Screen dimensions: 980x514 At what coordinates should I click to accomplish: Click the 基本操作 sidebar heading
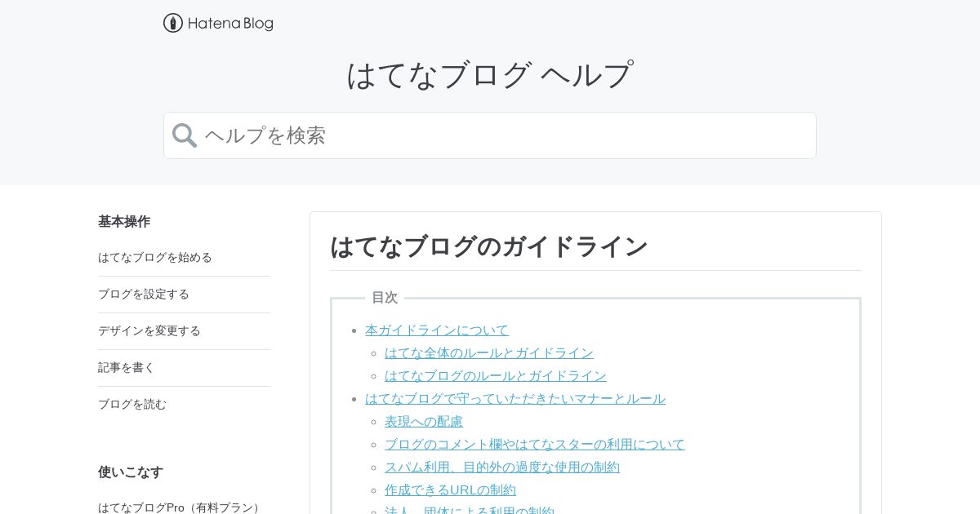(x=124, y=221)
